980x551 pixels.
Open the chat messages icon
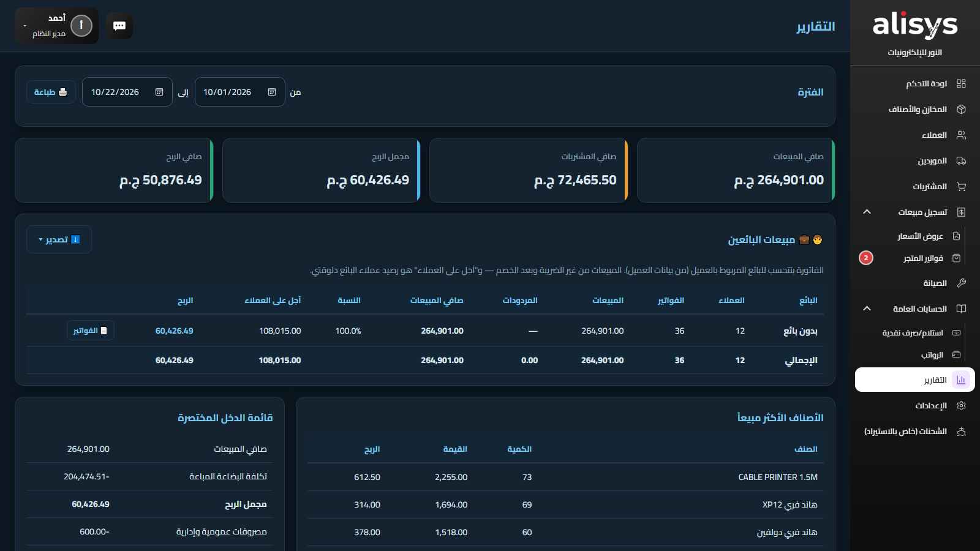119,26
